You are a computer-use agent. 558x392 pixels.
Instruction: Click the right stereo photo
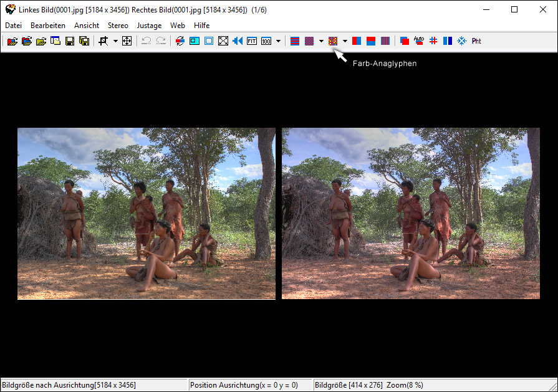pos(411,213)
